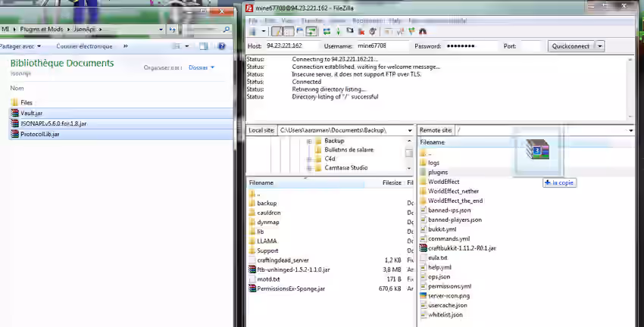The height and width of the screenshot is (327, 644).
Task: Focus the Port input field
Action: (x=530, y=46)
